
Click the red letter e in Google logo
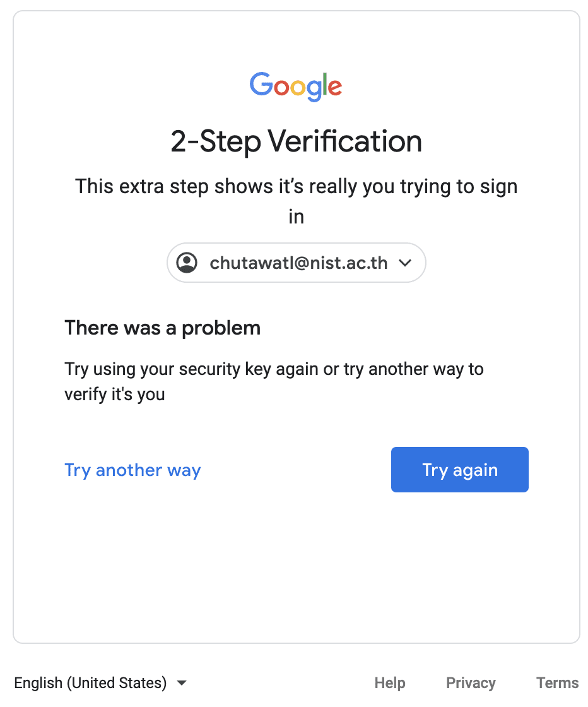click(335, 88)
